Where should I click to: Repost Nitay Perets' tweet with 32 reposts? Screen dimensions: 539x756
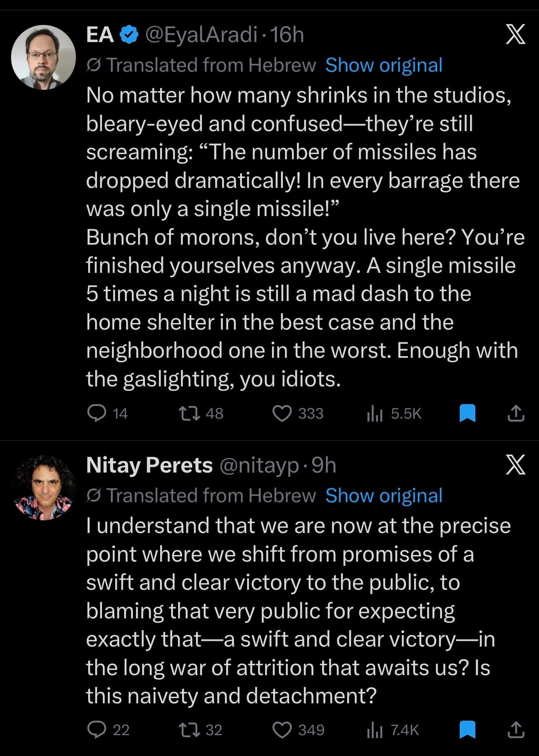pos(190,729)
